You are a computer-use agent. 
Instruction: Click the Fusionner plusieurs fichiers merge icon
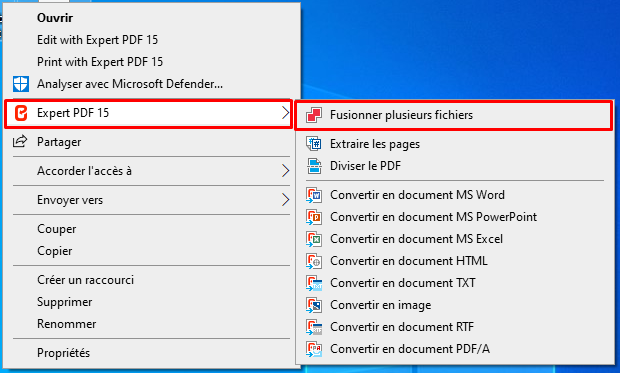coord(314,115)
